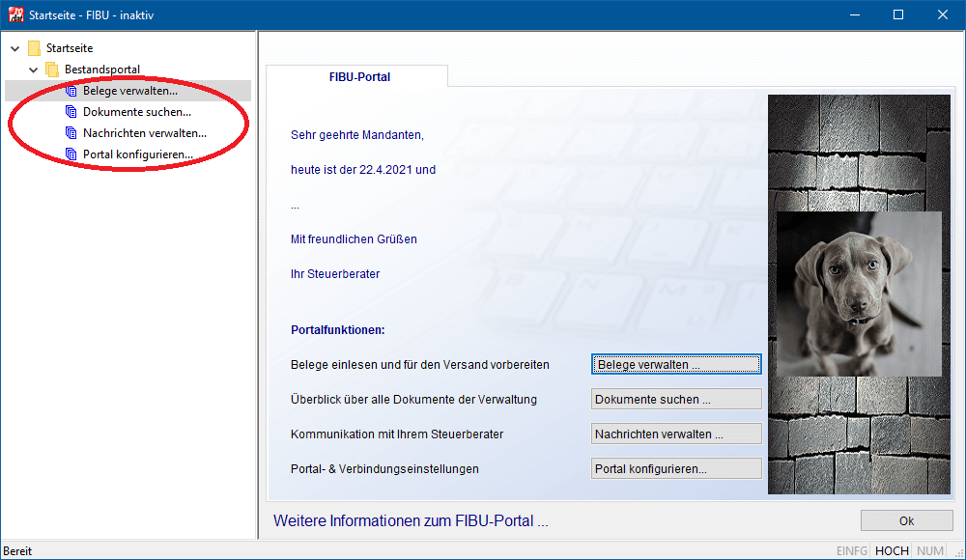Click the Bestandsportal folder icon
Screen dimensions: 966x560
[52, 70]
